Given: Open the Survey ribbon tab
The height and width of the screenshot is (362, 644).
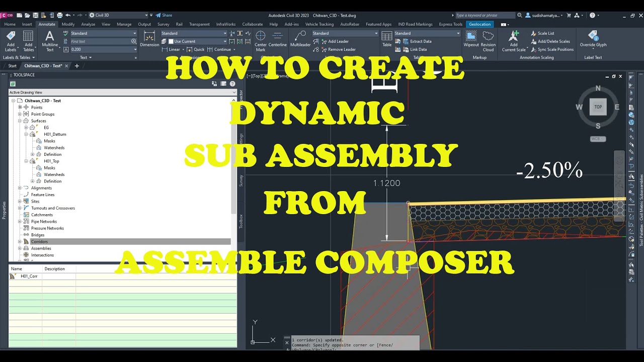Looking at the screenshot, I should click(x=163, y=24).
